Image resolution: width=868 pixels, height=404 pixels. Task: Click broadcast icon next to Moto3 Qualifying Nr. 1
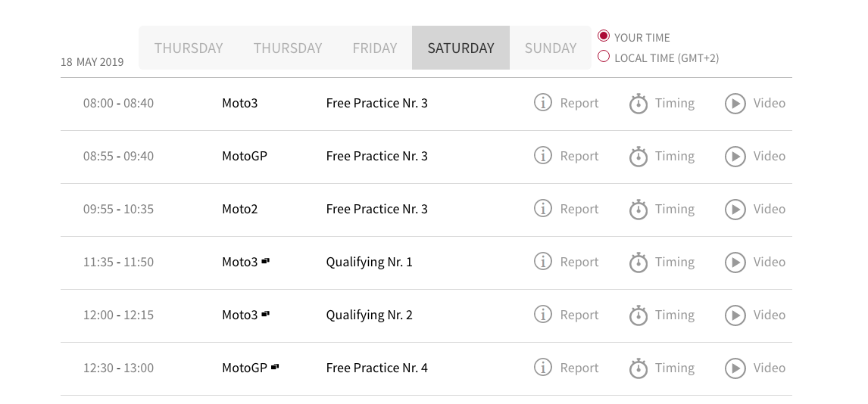[x=266, y=261]
